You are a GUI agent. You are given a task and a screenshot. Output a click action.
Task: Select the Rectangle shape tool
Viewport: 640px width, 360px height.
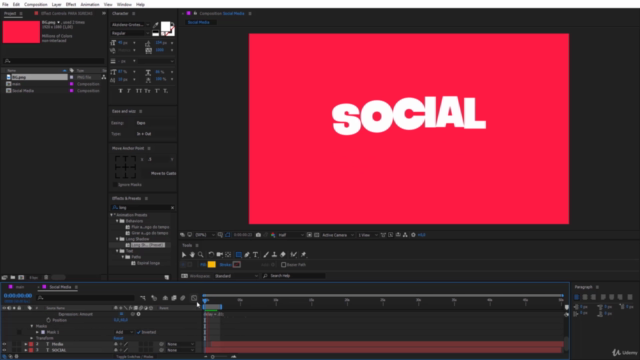pyautogui.click(x=239, y=255)
